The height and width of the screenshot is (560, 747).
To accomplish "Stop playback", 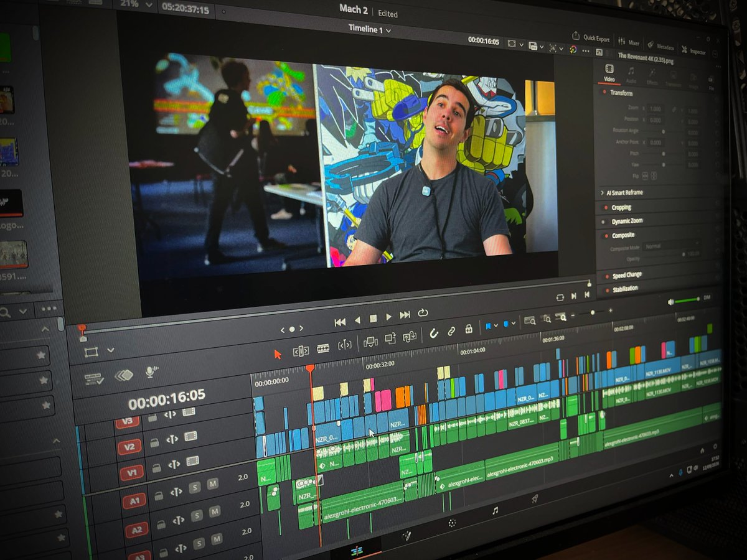I will (x=374, y=318).
